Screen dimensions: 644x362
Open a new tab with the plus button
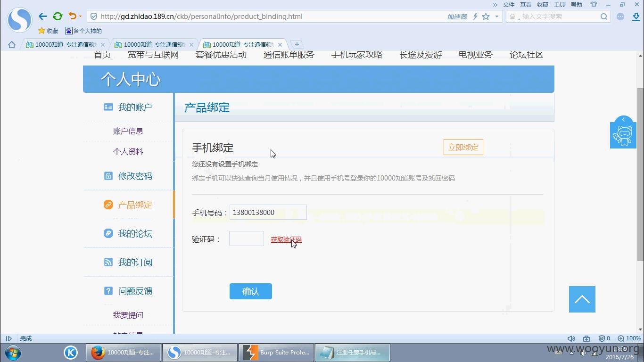[x=297, y=44]
